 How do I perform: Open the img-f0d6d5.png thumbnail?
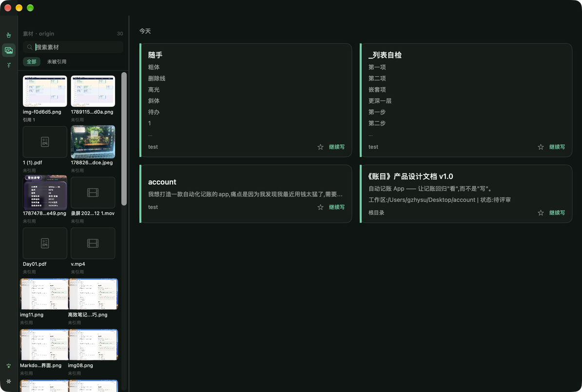coord(45,91)
